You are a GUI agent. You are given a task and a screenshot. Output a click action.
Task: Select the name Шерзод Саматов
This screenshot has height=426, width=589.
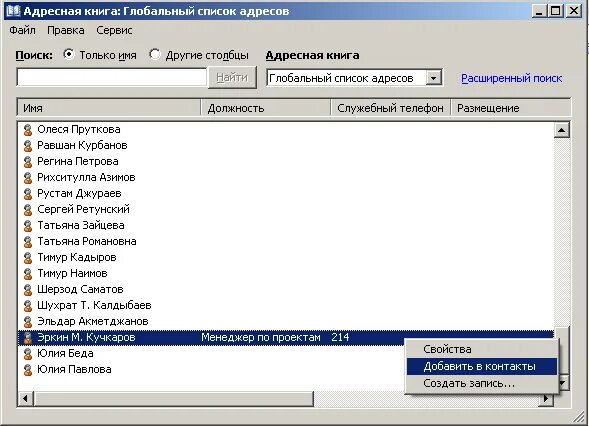(x=80, y=290)
